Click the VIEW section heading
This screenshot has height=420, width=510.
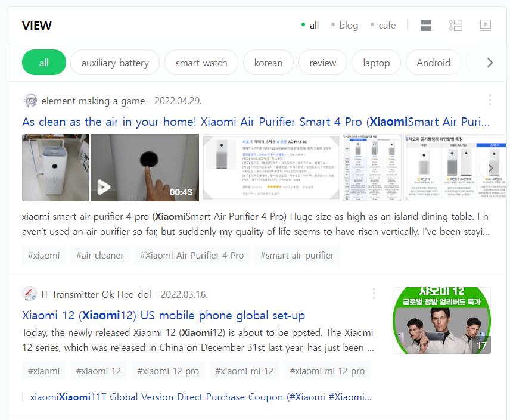[37, 26]
